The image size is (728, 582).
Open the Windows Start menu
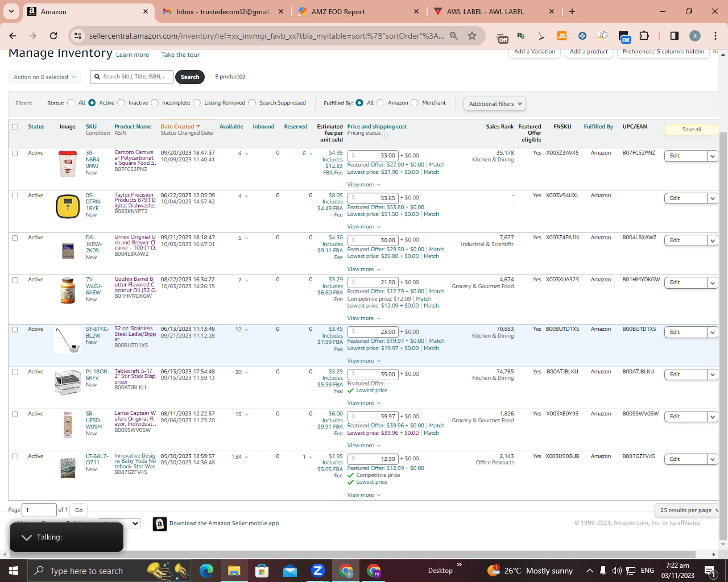(x=14, y=571)
